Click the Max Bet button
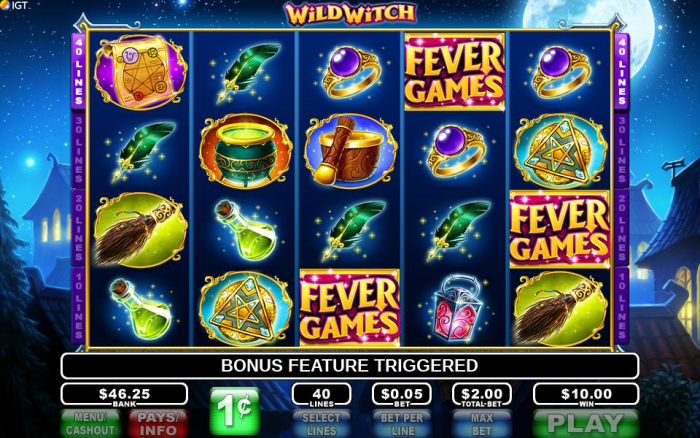 pyautogui.click(x=482, y=424)
